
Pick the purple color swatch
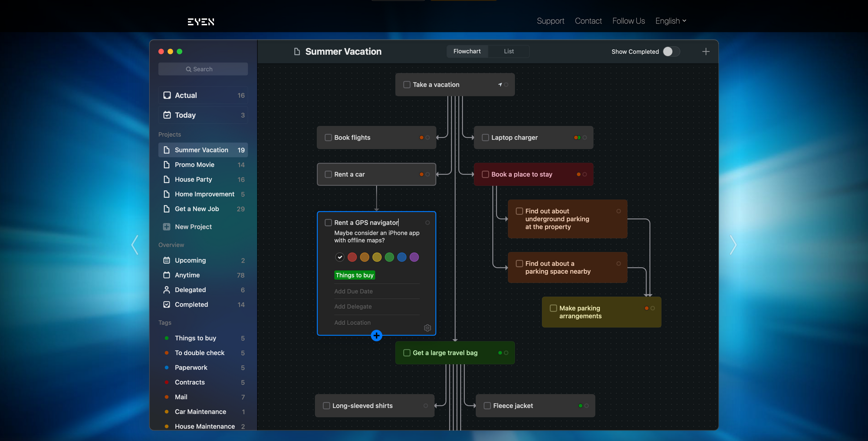point(414,257)
